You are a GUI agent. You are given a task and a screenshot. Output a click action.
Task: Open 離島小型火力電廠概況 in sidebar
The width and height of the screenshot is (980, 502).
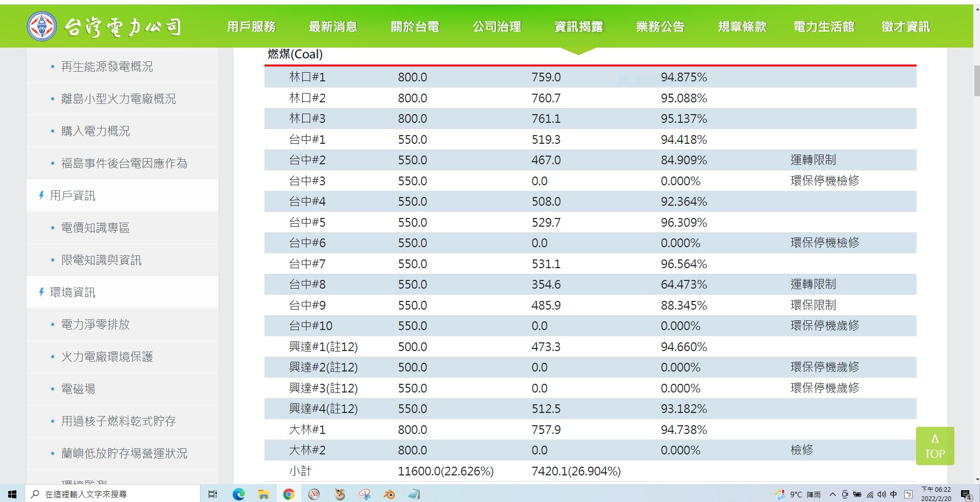[118, 99]
